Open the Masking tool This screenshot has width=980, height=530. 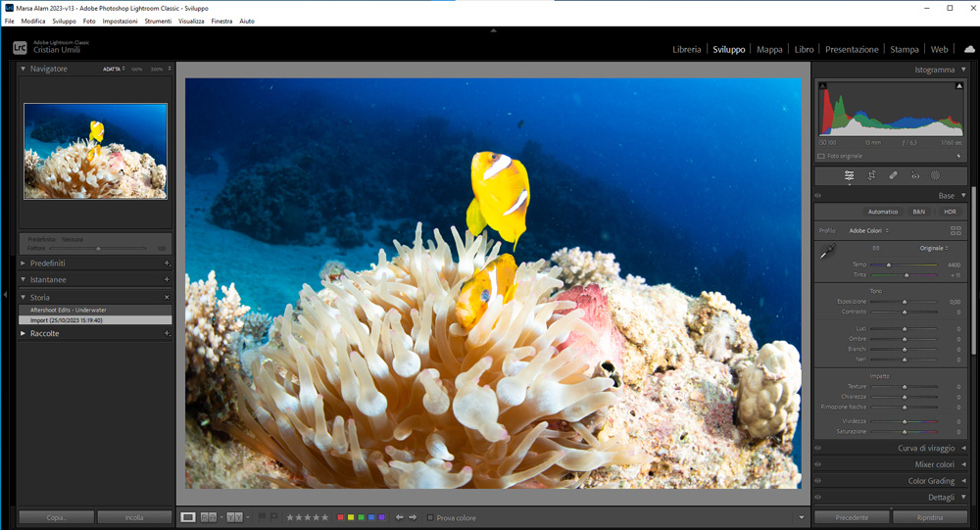point(936,175)
